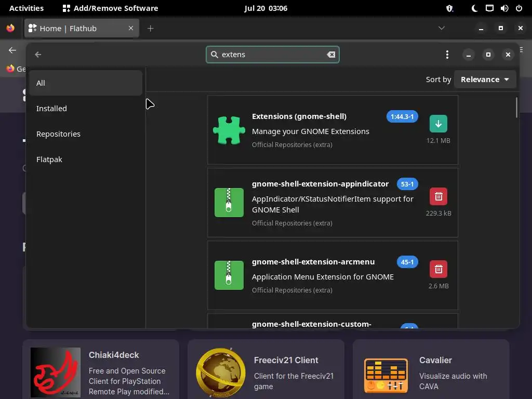
Task: Open the volume indicator in the top bar
Action: (504, 8)
